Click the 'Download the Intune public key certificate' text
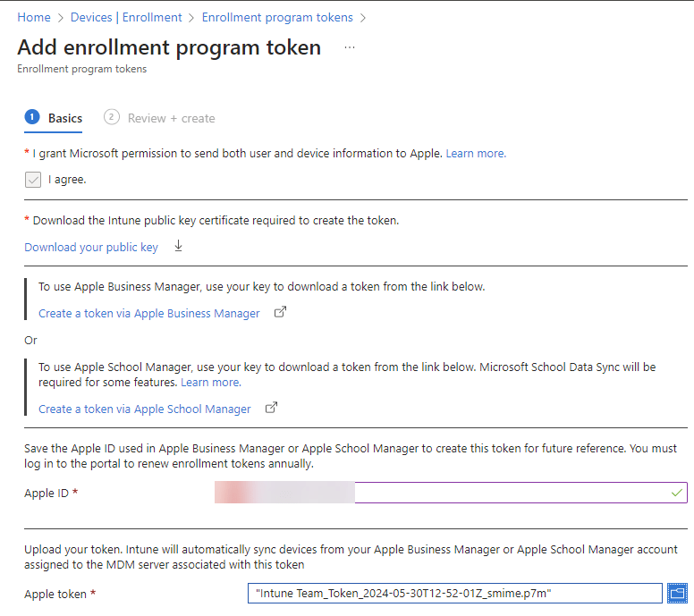The width and height of the screenshot is (694, 616). tap(216, 220)
